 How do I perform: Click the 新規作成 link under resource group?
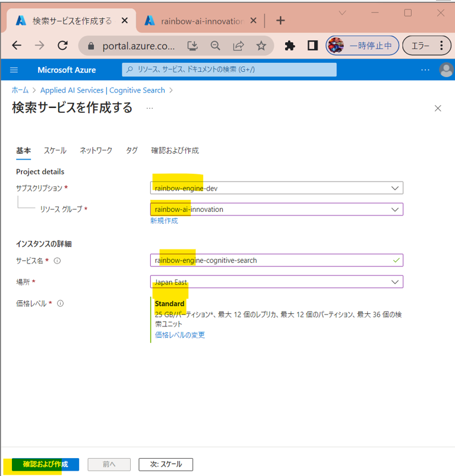point(164,221)
